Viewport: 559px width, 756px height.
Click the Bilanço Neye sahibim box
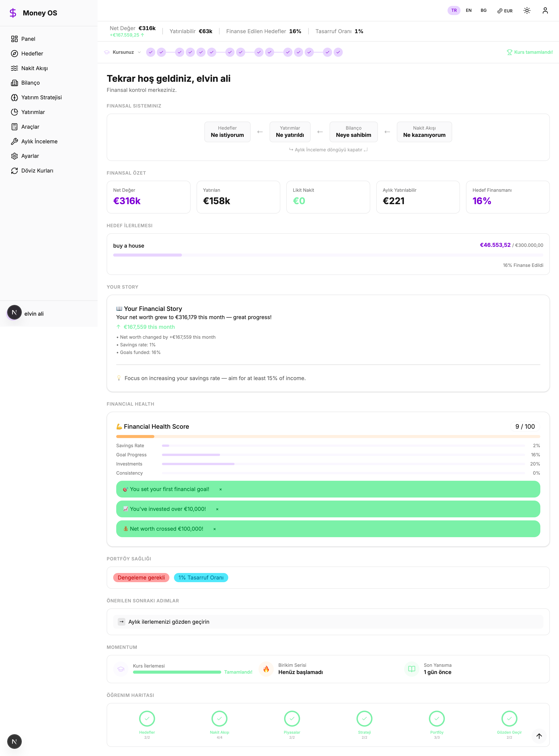[354, 132]
